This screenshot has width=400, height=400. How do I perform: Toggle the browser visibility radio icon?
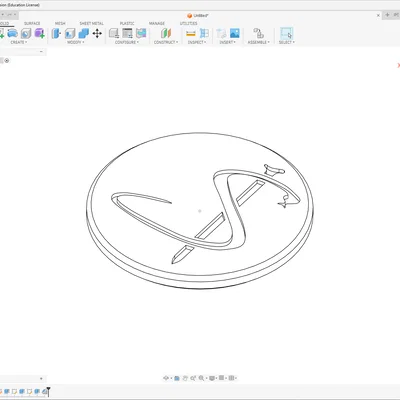(x=7, y=60)
